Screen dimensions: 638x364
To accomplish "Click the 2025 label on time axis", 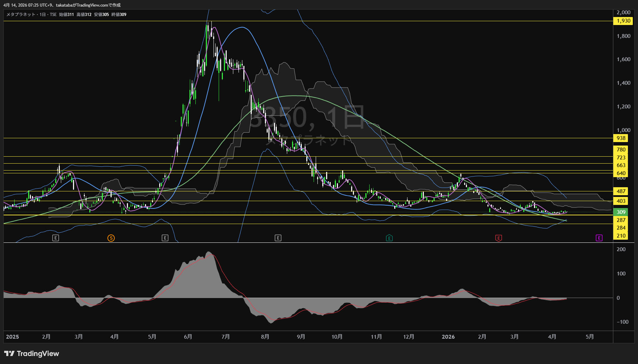I will pyautogui.click(x=13, y=337).
